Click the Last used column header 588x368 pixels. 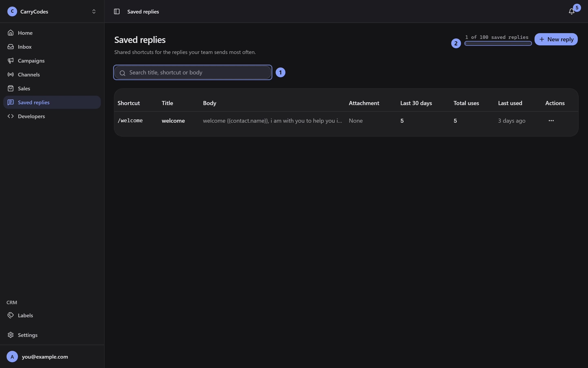(x=510, y=103)
